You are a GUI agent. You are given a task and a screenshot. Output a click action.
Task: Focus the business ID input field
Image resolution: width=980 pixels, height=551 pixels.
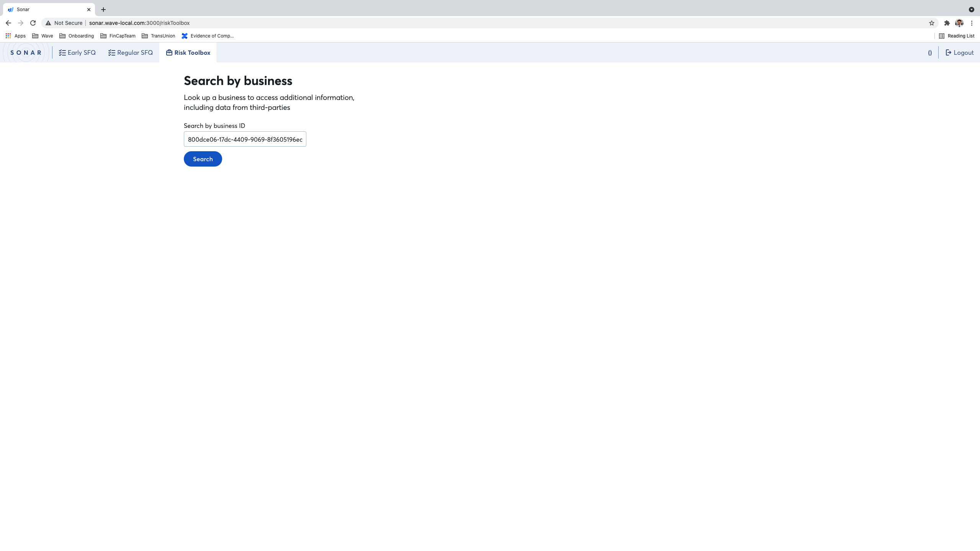[245, 139]
